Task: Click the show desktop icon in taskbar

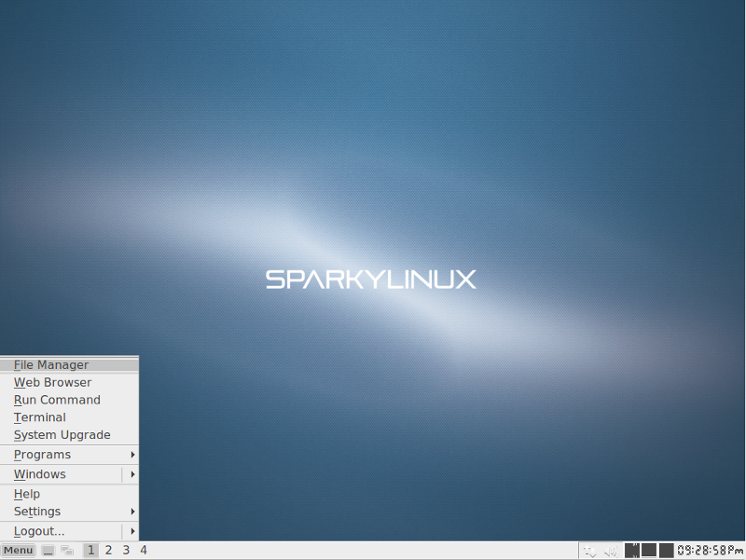Action: click(48, 551)
